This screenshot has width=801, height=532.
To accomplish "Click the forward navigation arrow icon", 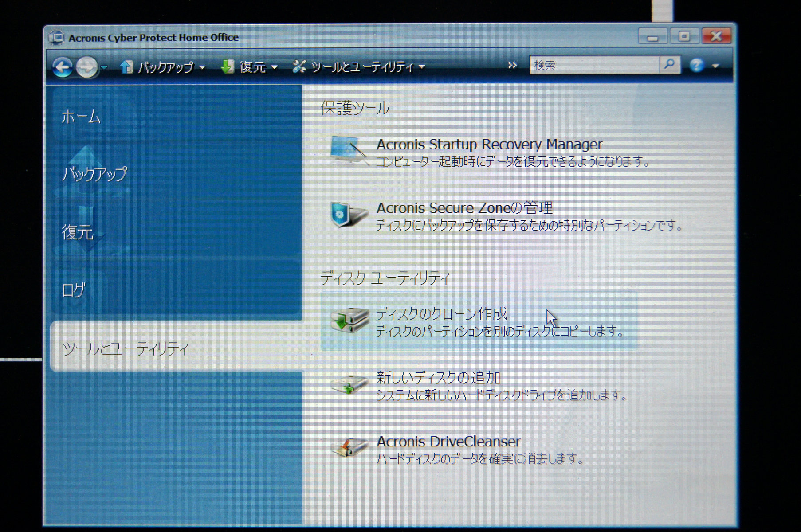I will coord(86,67).
